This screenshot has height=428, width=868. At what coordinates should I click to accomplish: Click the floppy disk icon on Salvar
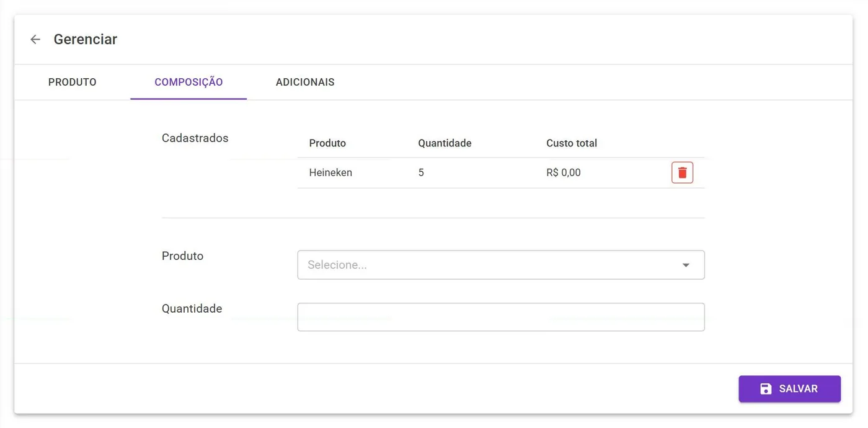(766, 389)
